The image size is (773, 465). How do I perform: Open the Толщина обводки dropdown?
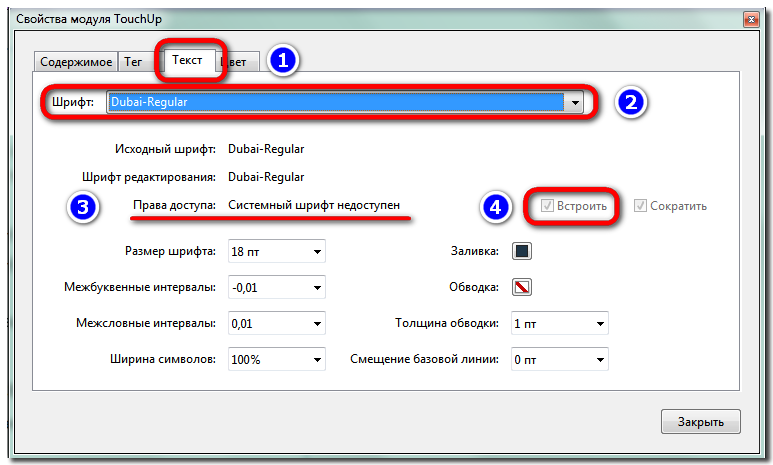(600, 323)
